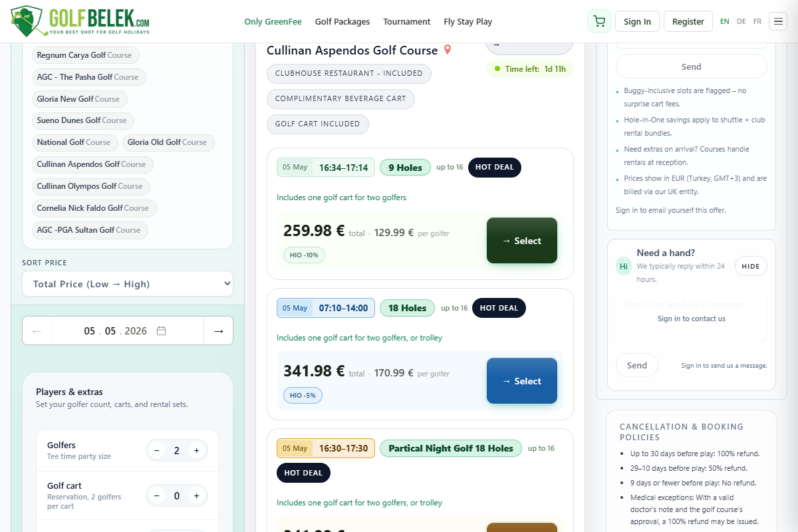Click the chat message text area
The width and height of the screenshot is (798, 532).
point(692,317)
